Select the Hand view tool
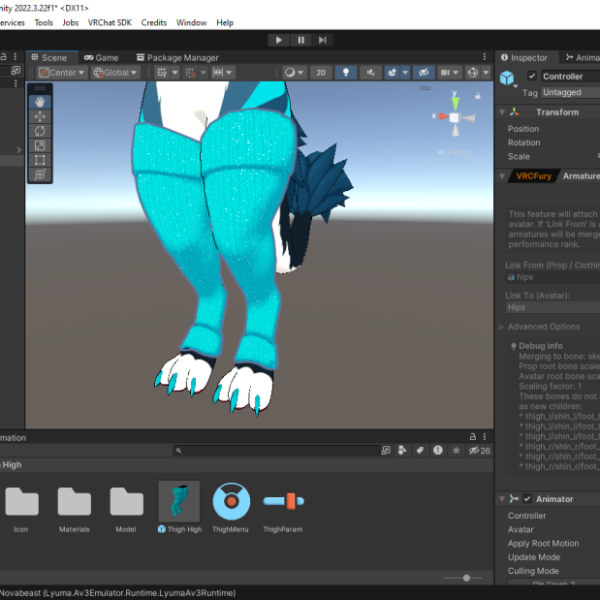This screenshot has height=600, width=600. (40, 102)
